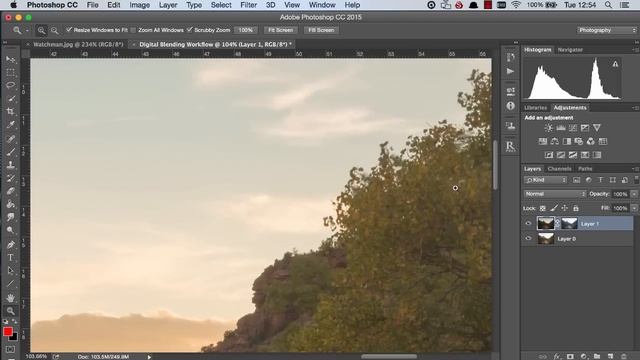Add a Brightness/Contrast adjustment
640x360 pixels.
[x=549, y=128]
